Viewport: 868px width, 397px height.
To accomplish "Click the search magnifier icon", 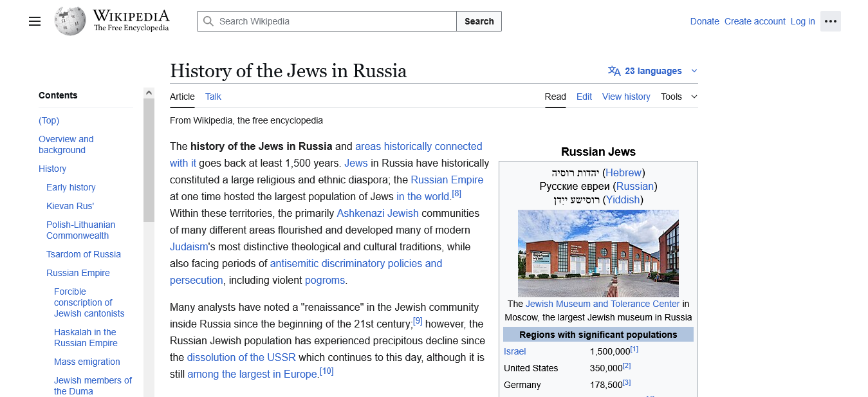I will coord(208,21).
